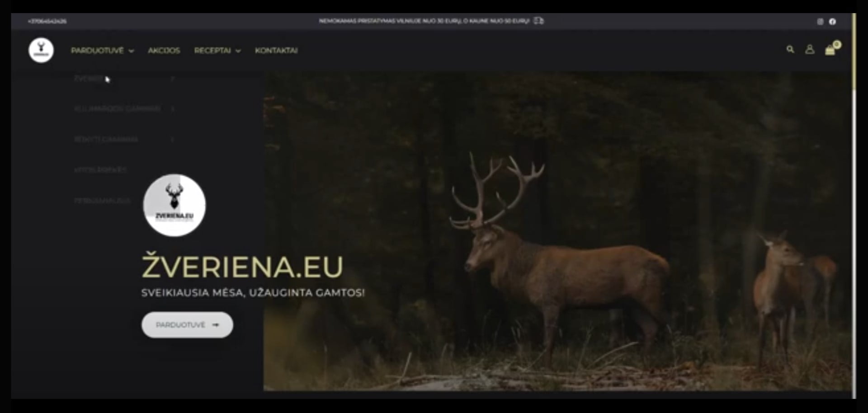Select Perkamiausia in the dropdown
The width and height of the screenshot is (868, 413).
[x=102, y=201]
